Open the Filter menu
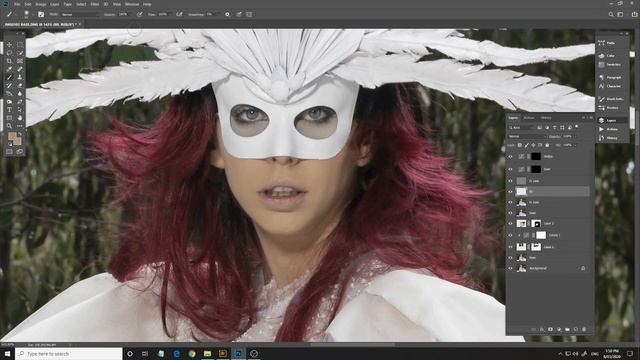The width and height of the screenshot is (640, 360). coord(95,4)
